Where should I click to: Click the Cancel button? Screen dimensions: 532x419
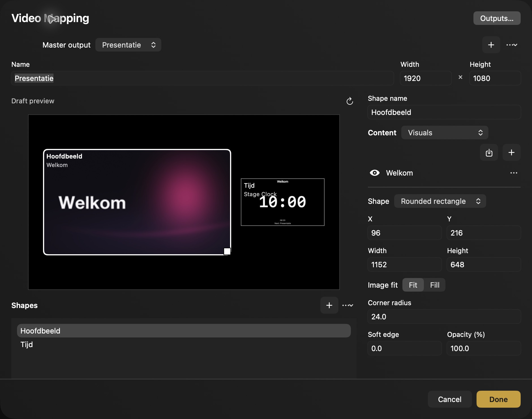pos(450,399)
